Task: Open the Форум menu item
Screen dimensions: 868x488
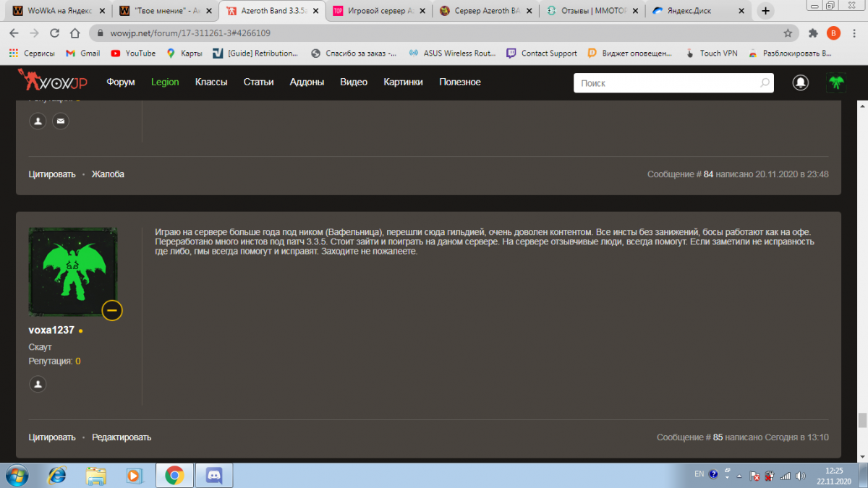Action: [121, 82]
